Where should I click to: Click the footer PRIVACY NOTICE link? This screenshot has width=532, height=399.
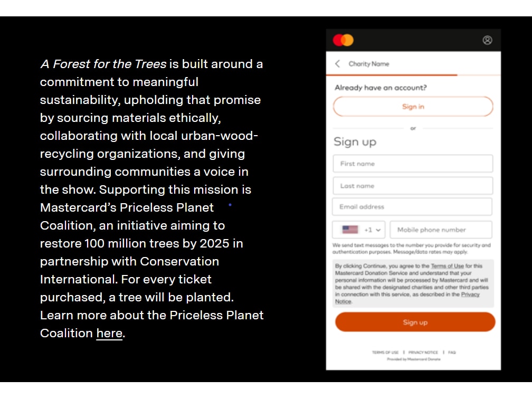coord(423,352)
